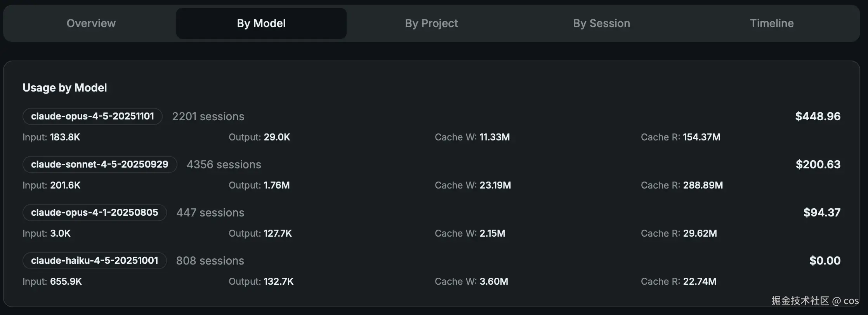Click the $200.63 cost amount
Viewport: 868px width, 315px height.
coord(818,164)
